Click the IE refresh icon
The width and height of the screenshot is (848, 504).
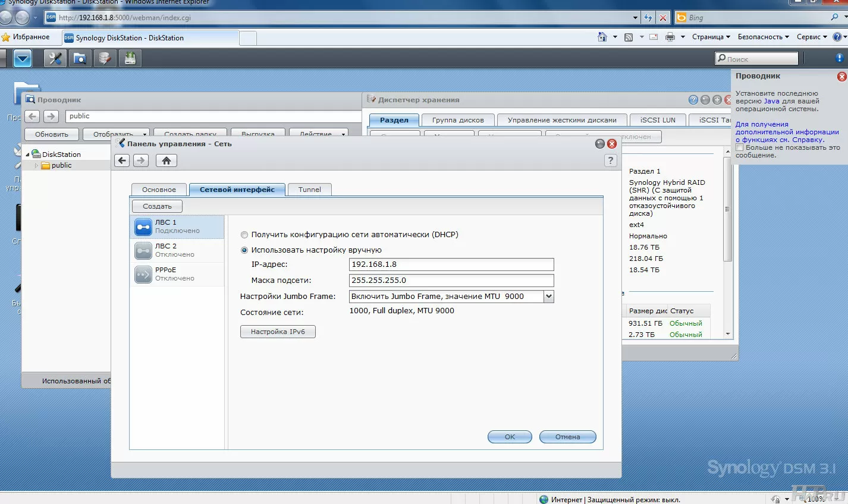point(648,17)
